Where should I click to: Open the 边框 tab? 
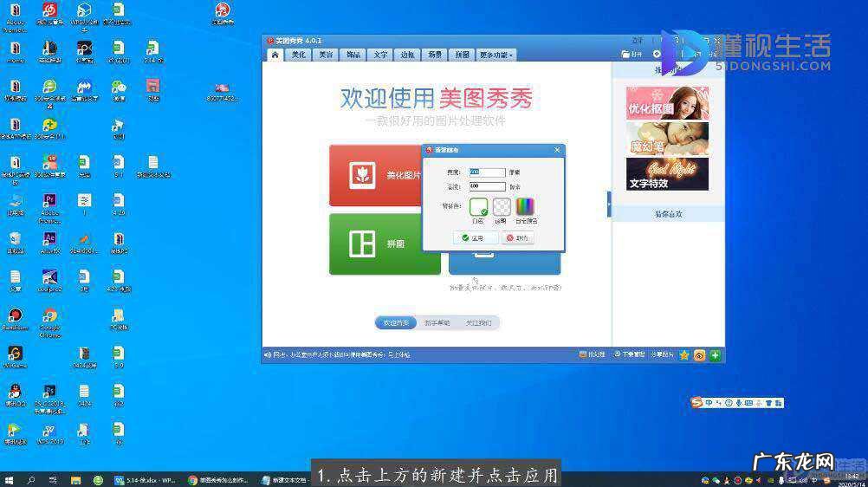click(407, 55)
